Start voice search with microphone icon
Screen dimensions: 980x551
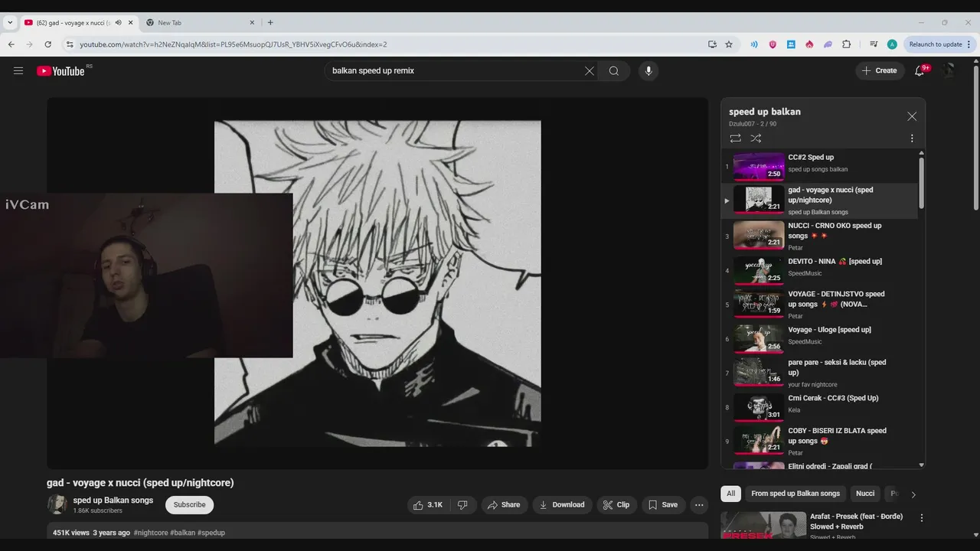tap(648, 71)
